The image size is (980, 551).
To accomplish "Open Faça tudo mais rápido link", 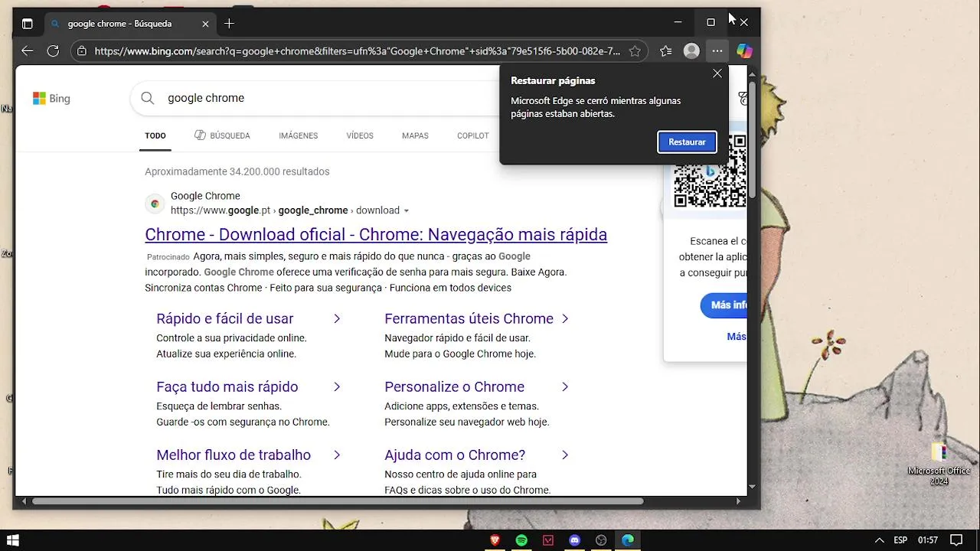I will [227, 386].
